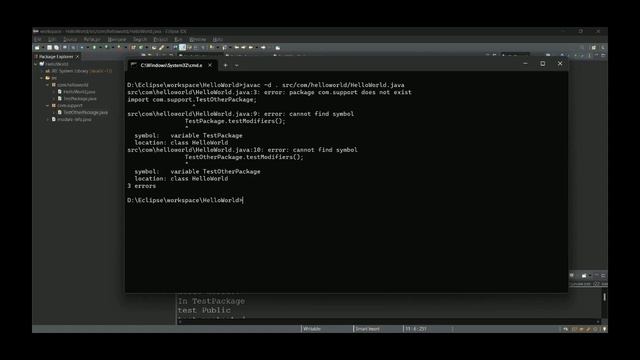Expand the HelloWorld.java file node
The height and width of the screenshot is (360, 640).
click(x=54, y=92)
